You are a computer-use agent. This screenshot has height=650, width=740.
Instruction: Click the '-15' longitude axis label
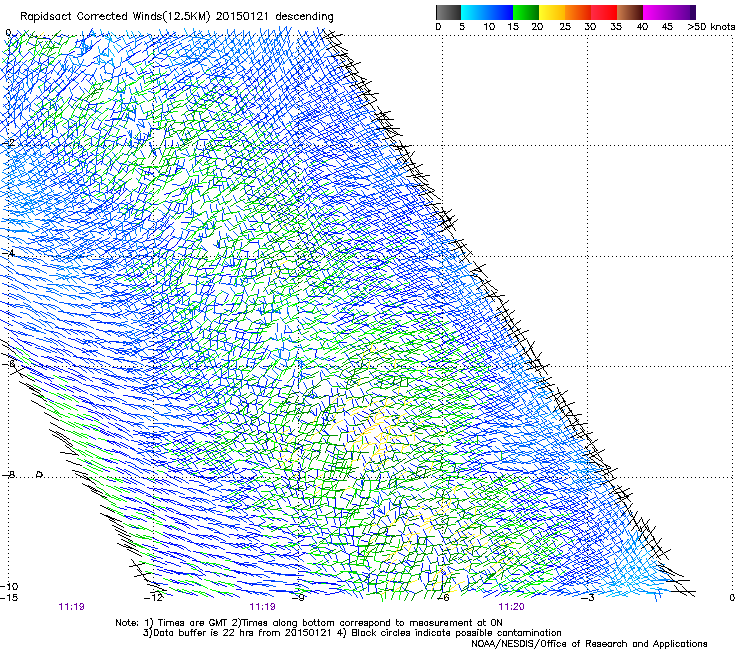(9, 598)
